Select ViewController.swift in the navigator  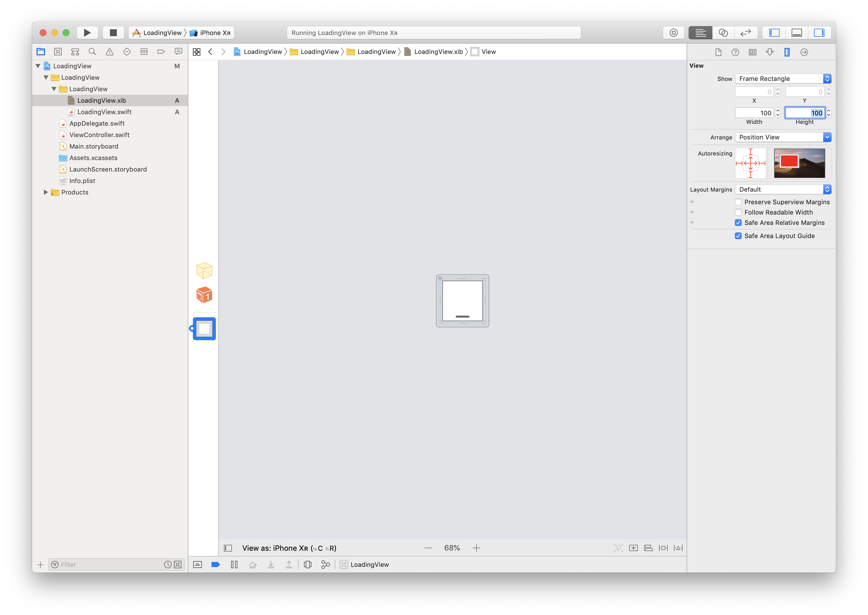[x=99, y=135]
